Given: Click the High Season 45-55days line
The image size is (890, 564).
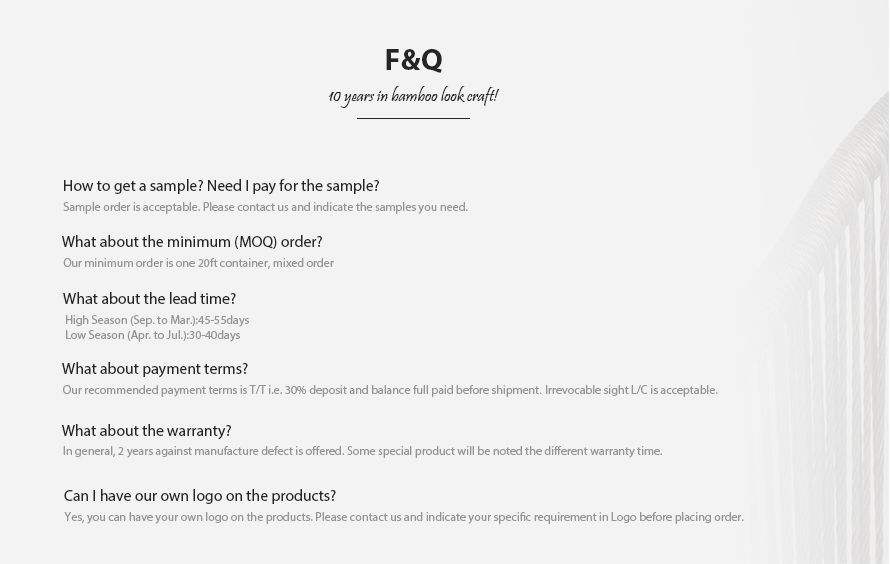Looking at the screenshot, I should (157, 320).
